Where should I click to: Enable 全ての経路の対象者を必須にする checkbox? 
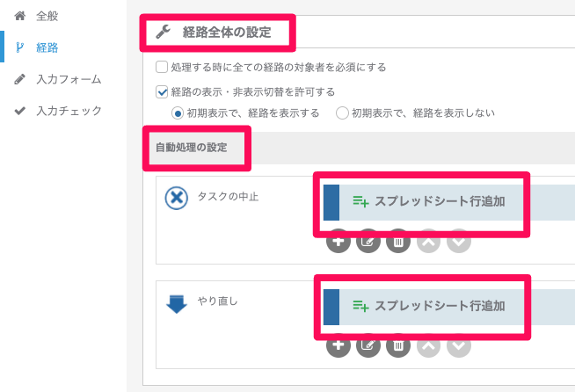[162, 67]
